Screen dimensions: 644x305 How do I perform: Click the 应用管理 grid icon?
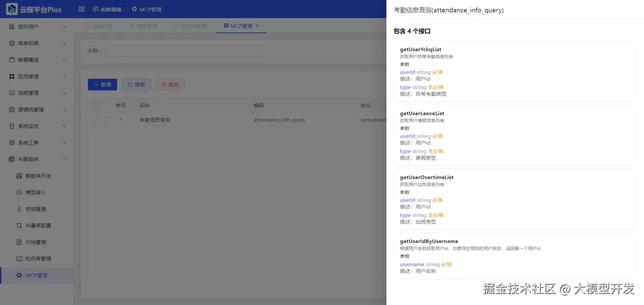click(x=12, y=76)
